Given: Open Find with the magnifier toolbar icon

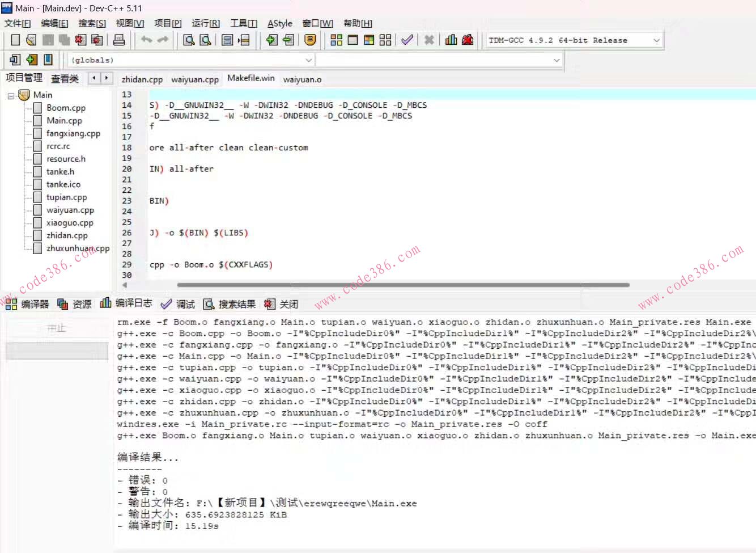Looking at the screenshot, I should (x=189, y=40).
